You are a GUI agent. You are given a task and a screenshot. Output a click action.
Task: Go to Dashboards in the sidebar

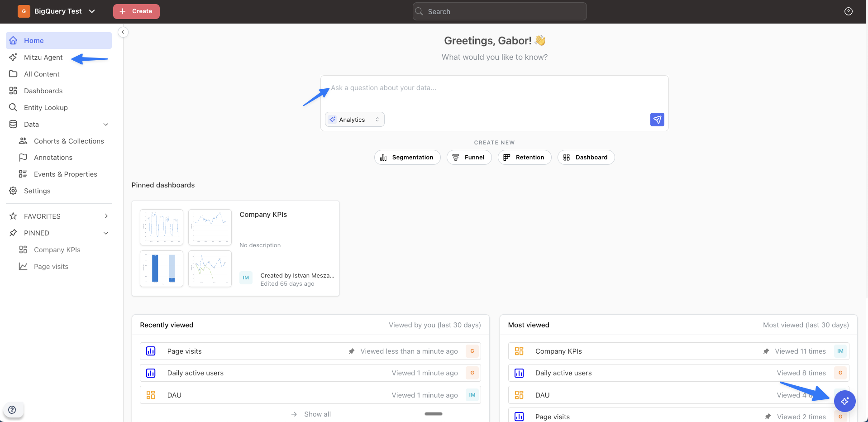(43, 91)
